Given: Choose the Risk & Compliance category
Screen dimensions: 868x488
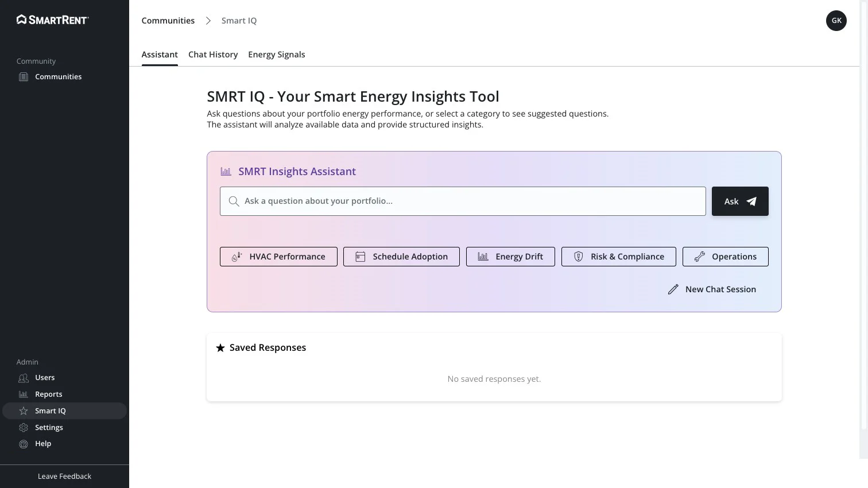Looking at the screenshot, I should [618, 257].
